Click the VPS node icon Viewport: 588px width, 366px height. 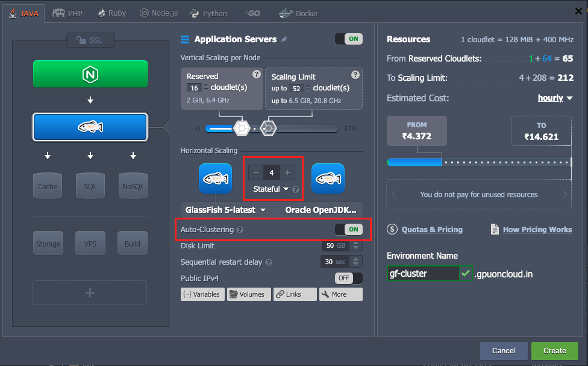tap(90, 243)
